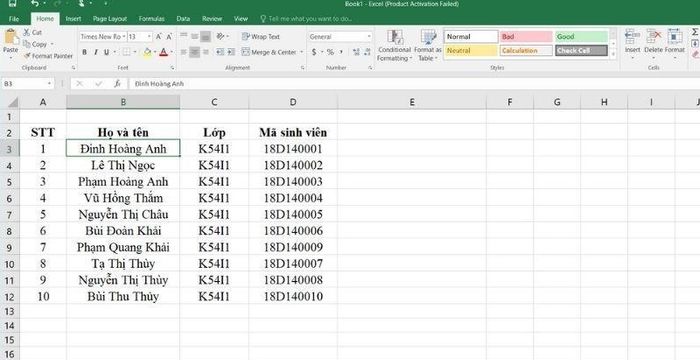This screenshot has width=700, height=360.
Task: Expand the Name Box dropdown arrow
Action: (49, 84)
